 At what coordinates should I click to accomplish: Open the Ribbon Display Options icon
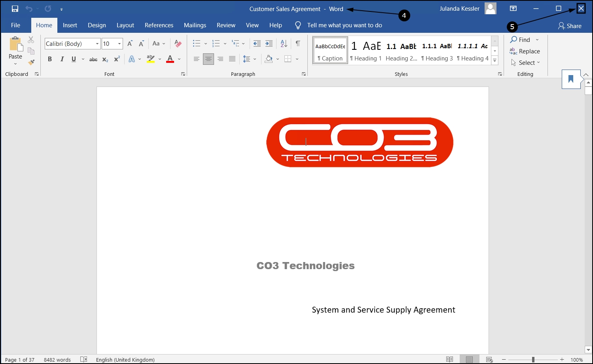[x=513, y=9]
